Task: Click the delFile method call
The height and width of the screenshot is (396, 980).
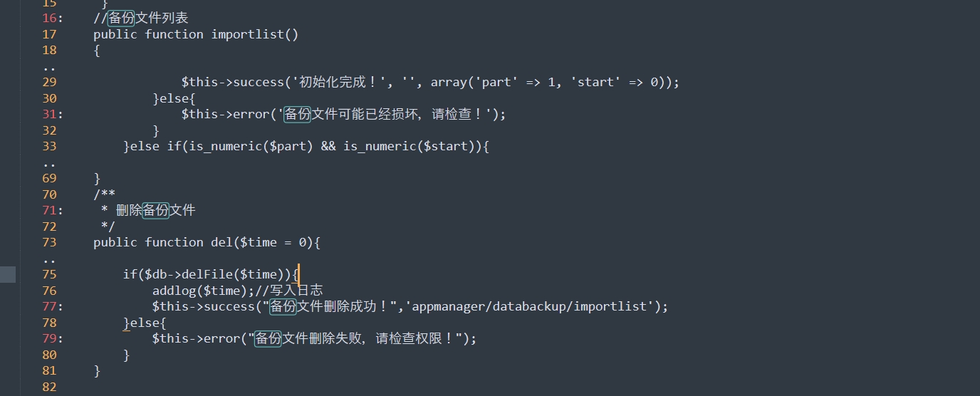Action: tap(211, 274)
